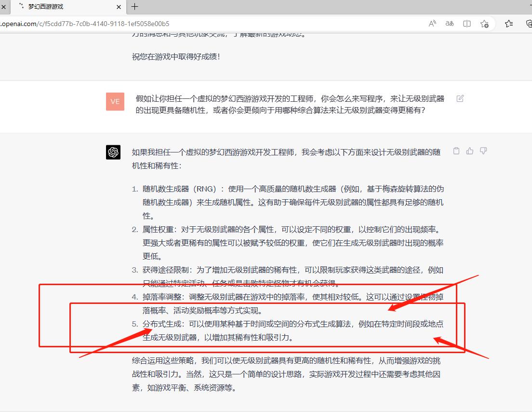The width and height of the screenshot is (532, 412).
Task: Open the Collections panel
Action: coord(529,23)
